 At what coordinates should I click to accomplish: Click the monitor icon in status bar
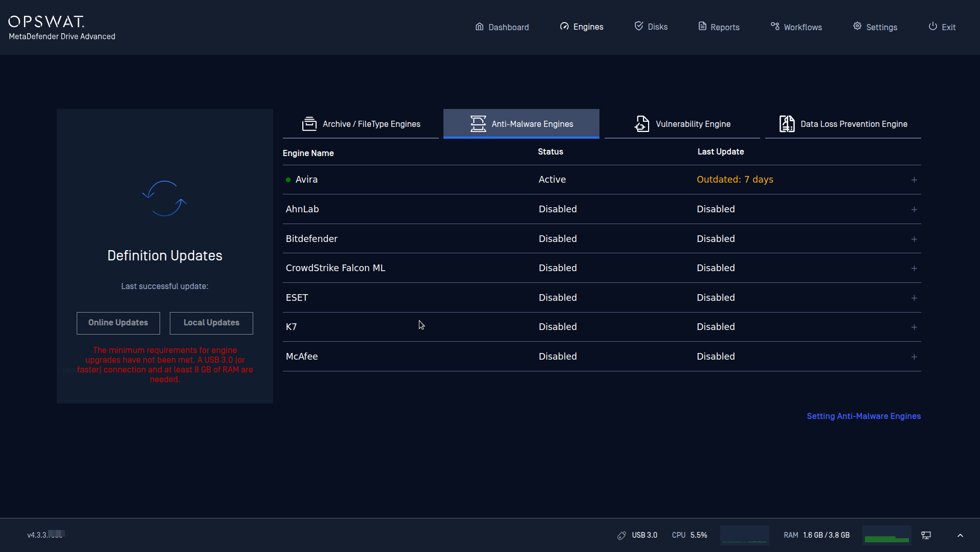pos(926,535)
